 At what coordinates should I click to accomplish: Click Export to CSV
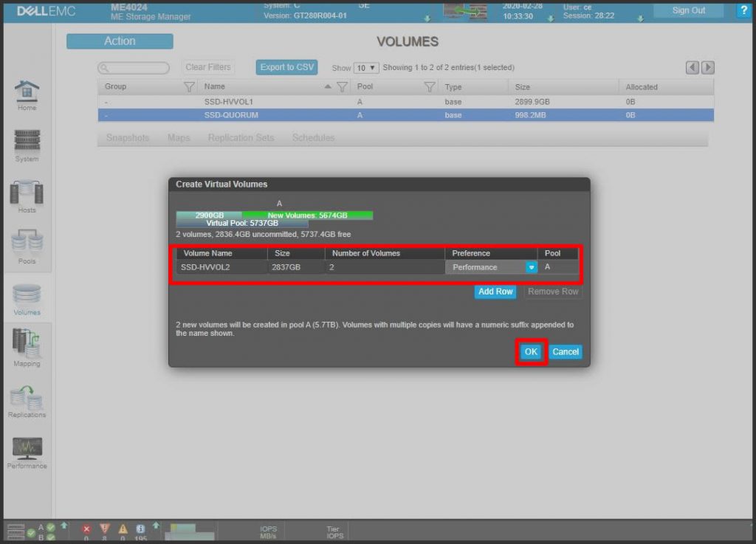(287, 67)
